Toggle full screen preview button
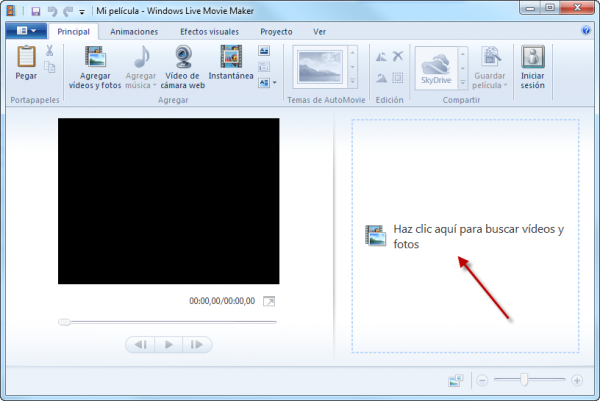This screenshot has height=401, width=600. coord(269,301)
